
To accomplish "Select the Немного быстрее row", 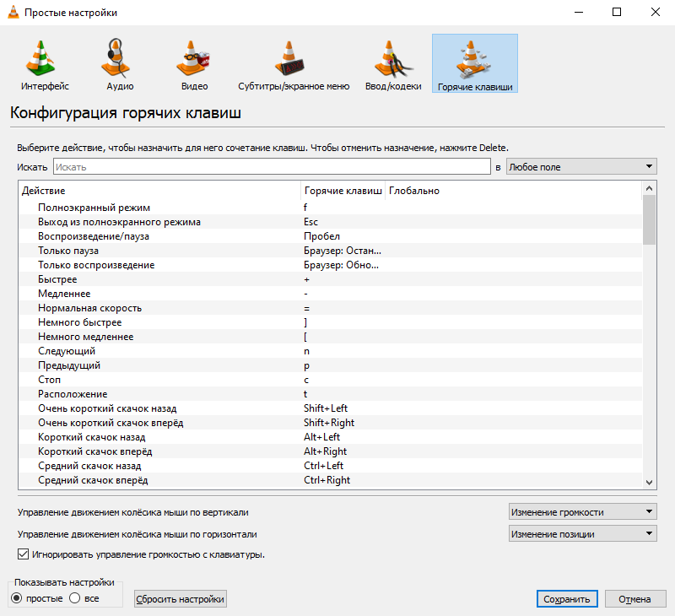I will (330, 322).
